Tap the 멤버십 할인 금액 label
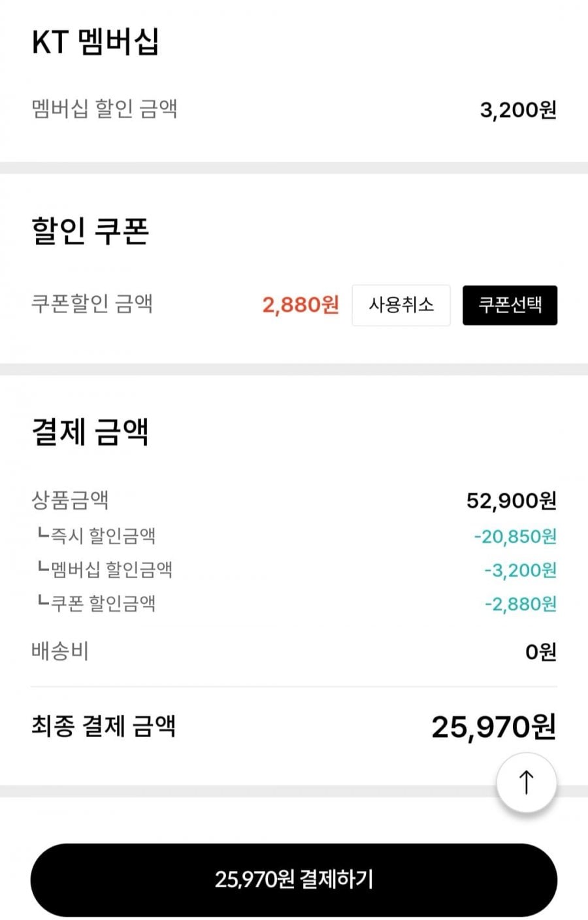588x920 pixels. point(105,108)
